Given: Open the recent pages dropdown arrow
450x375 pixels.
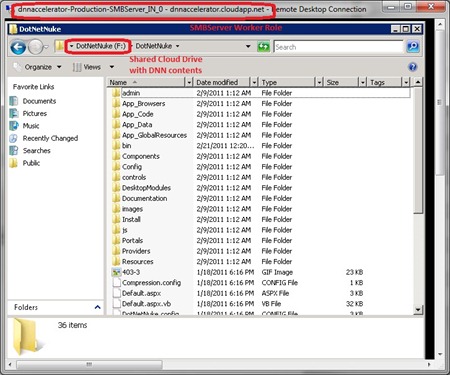Looking at the screenshot, I should tap(46, 47).
